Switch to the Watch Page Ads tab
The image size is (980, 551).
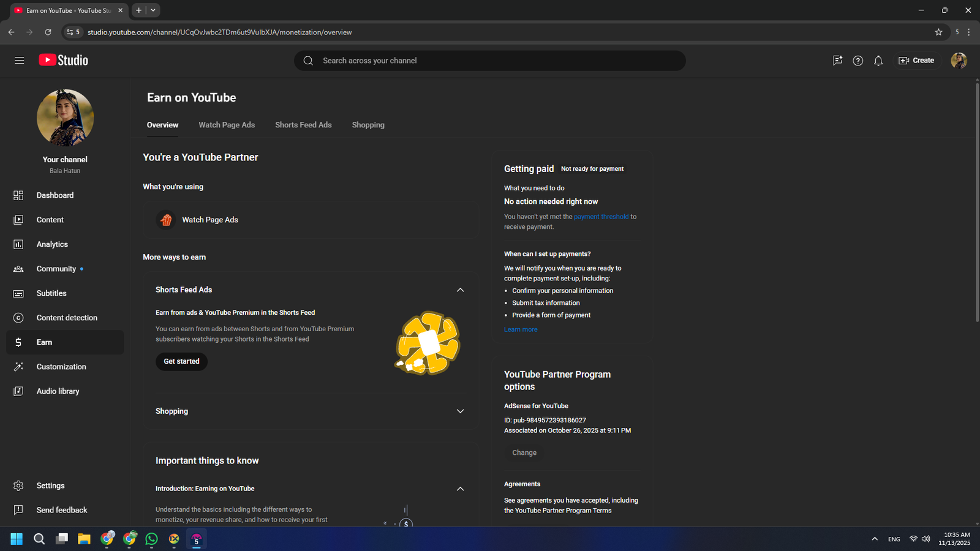click(x=227, y=125)
